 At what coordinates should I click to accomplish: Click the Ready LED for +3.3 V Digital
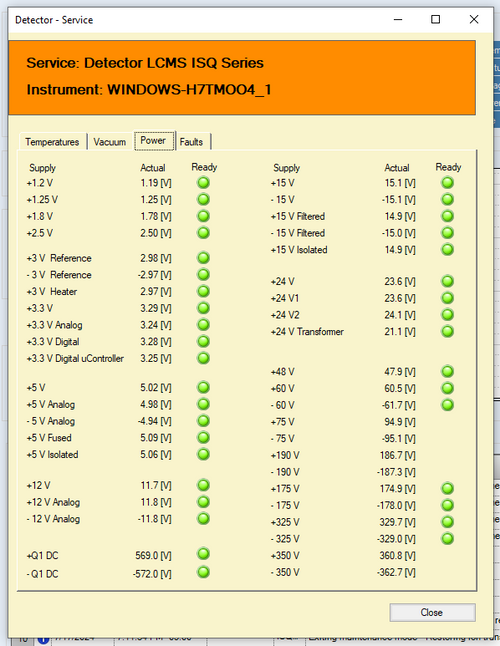203,341
